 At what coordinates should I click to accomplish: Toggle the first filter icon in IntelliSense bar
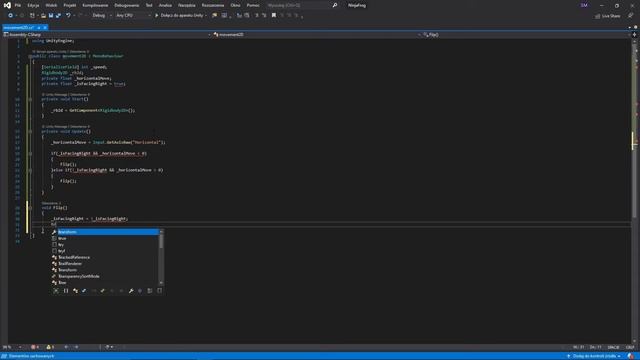56,291
